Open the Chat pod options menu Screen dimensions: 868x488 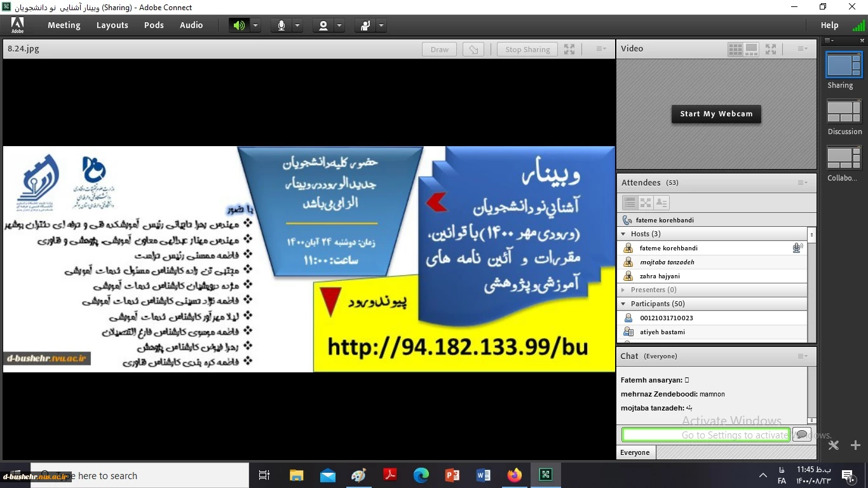(x=803, y=356)
